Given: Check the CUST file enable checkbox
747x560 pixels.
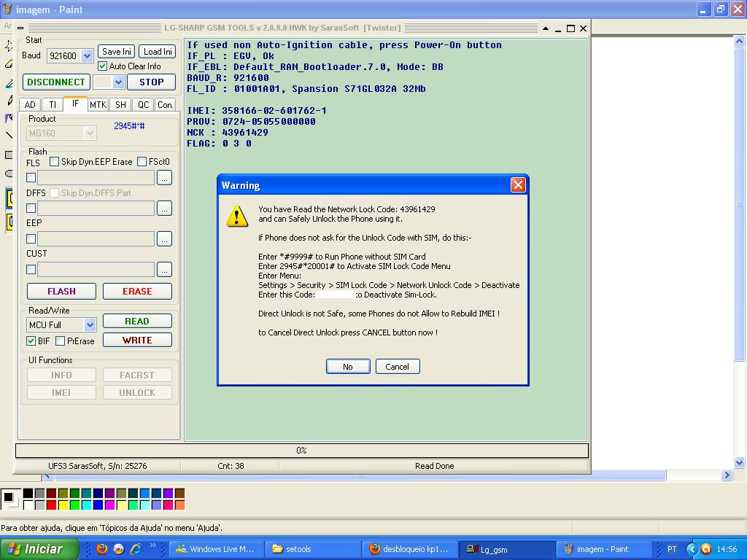Looking at the screenshot, I should click(x=31, y=270).
